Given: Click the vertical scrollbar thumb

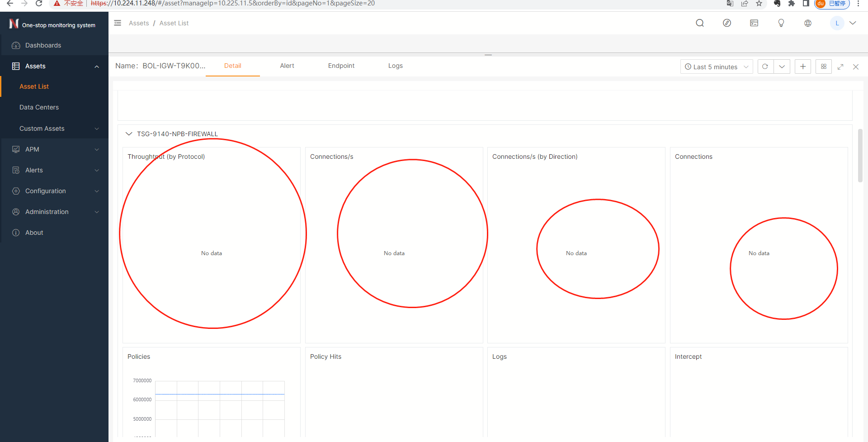Looking at the screenshot, I should tap(860, 155).
